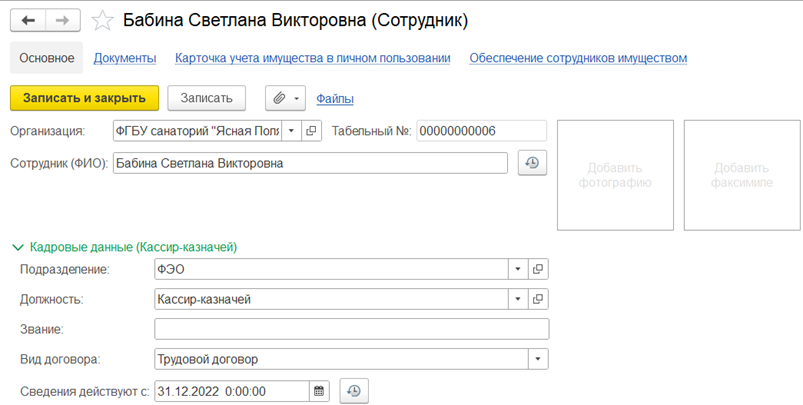Open history beside Сведения действуют с date
Viewport: 803px width, 405px height.
coord(353,392)
